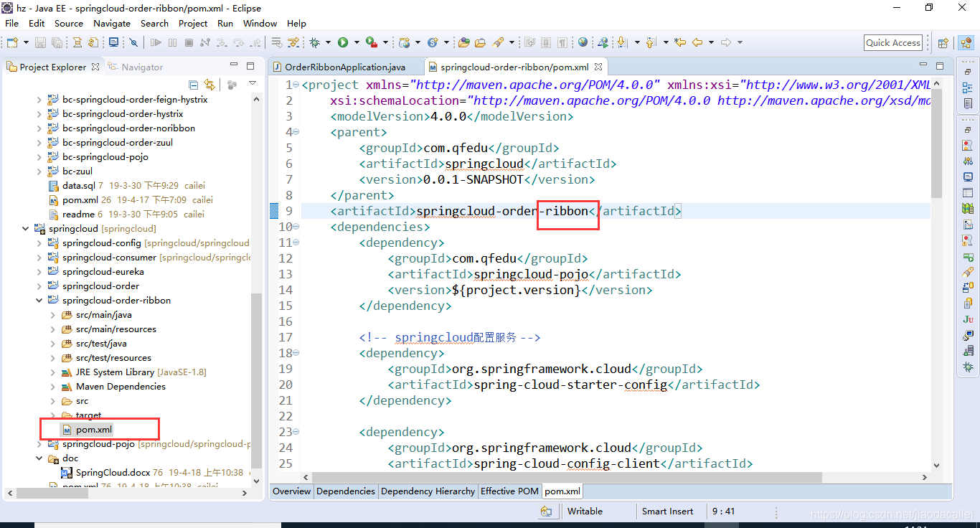
Task: Click editor horizontal scrollbar thumb
Action: pos(567,476)
